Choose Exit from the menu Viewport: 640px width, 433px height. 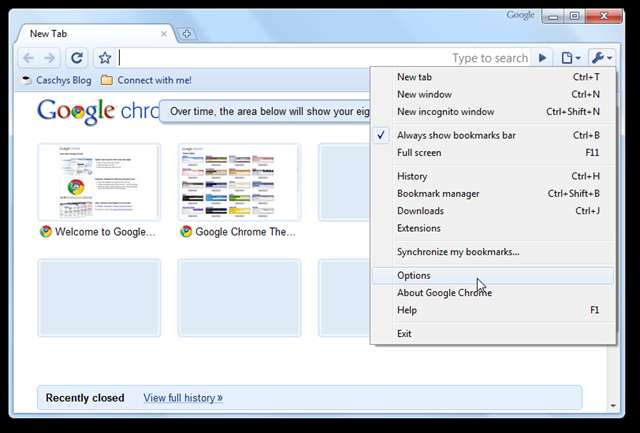point(493,333)
